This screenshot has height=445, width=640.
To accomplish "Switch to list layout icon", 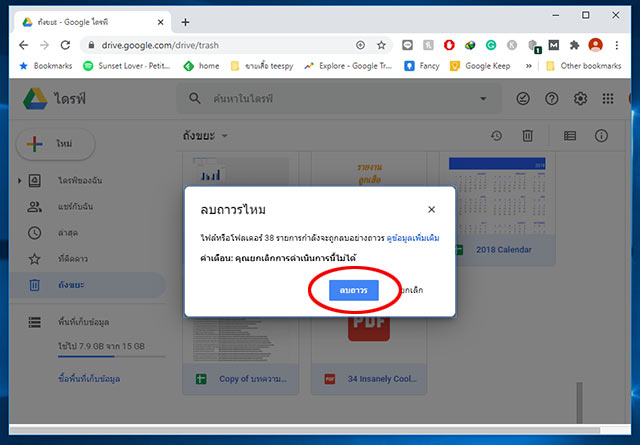I will click(570, 136).
